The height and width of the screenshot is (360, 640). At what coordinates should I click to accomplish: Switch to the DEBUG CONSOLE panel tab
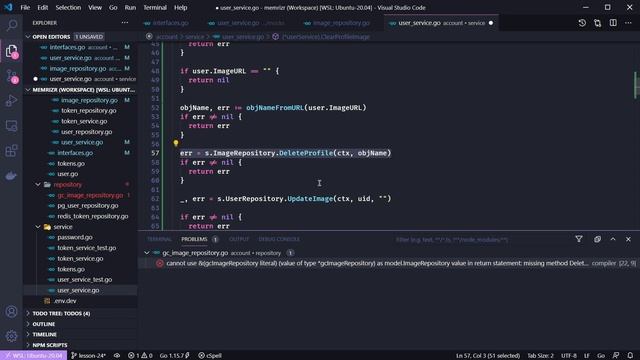[x=279, y=239]
